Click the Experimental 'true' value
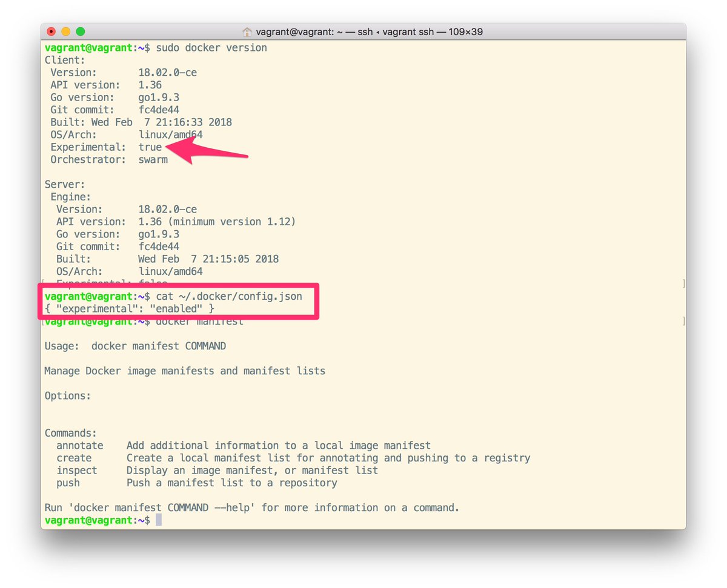727x588 pixels. (x=150, y=147)
